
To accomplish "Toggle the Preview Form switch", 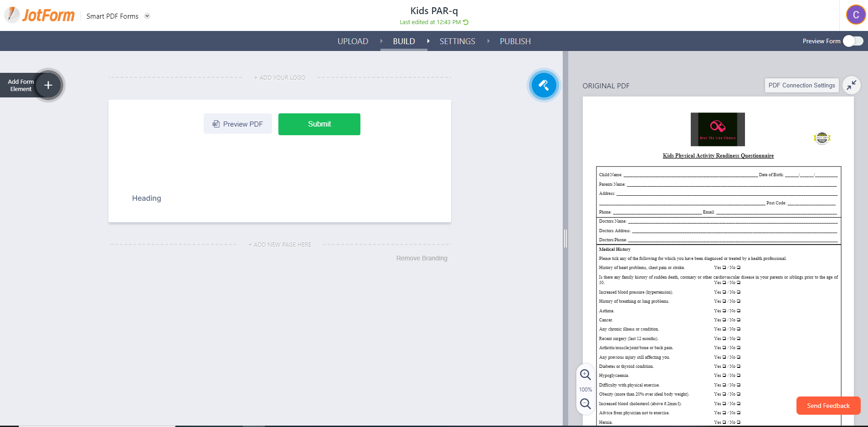I will pyautogui.click(x=853, y=41).
